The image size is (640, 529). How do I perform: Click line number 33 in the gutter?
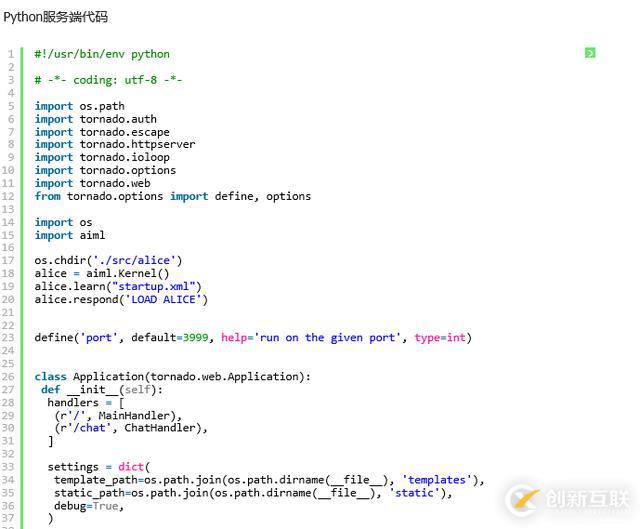[8, 467]
